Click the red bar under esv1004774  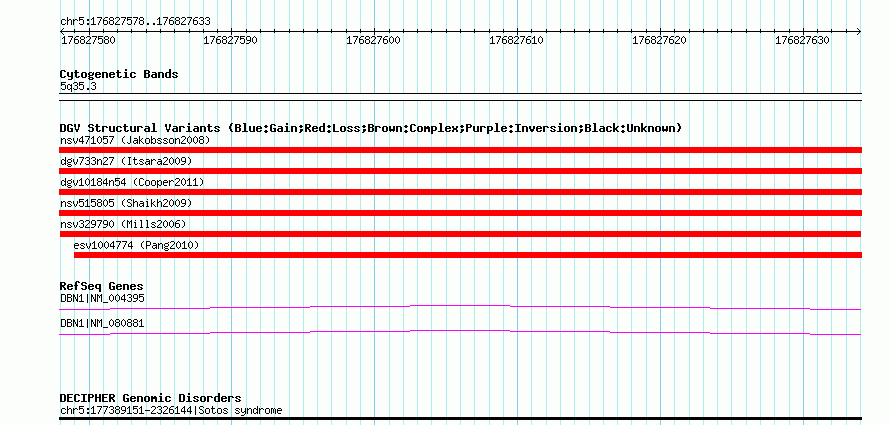[468, 255]
